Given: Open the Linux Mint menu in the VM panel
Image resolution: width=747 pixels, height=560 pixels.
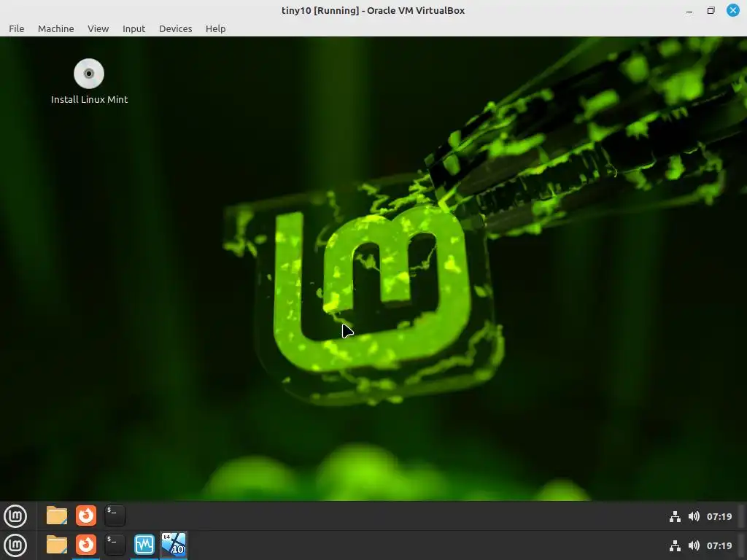Looking at the screenshot, I should (15, 516).
